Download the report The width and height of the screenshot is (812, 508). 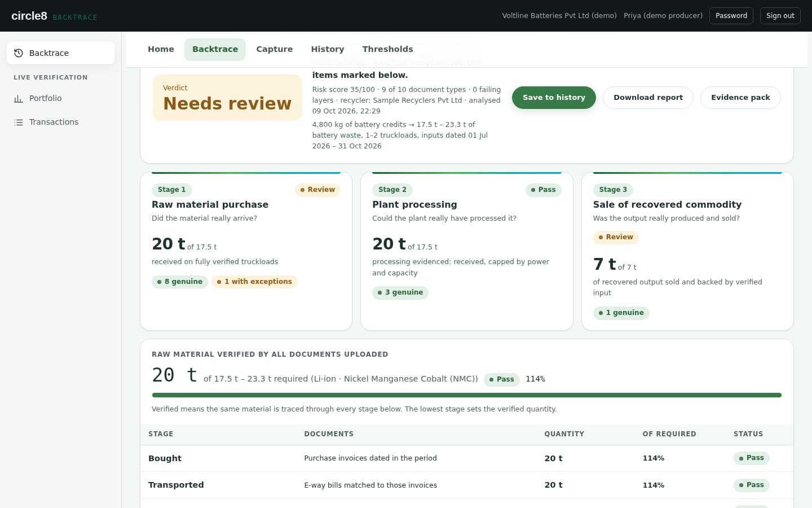pyautogui.click(x=648, y=97)
